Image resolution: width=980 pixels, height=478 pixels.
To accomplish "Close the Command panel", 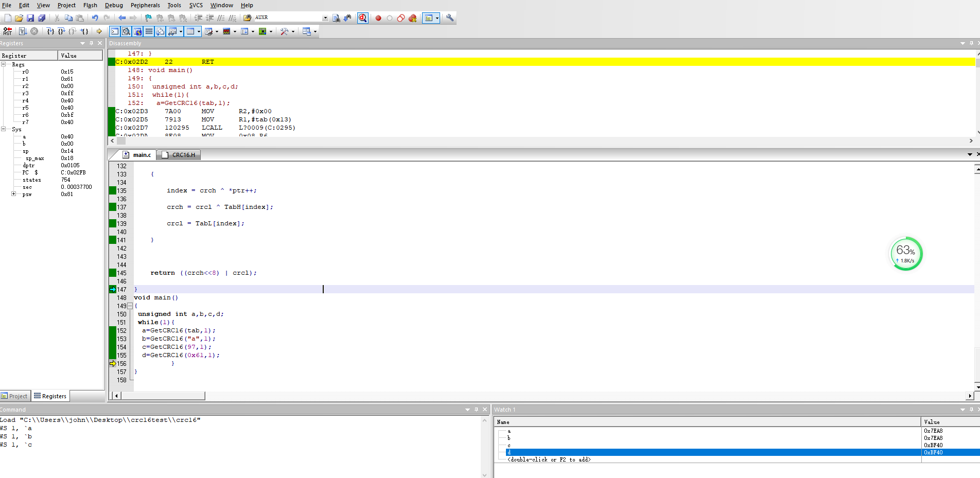I will click(x=484, y=410).
